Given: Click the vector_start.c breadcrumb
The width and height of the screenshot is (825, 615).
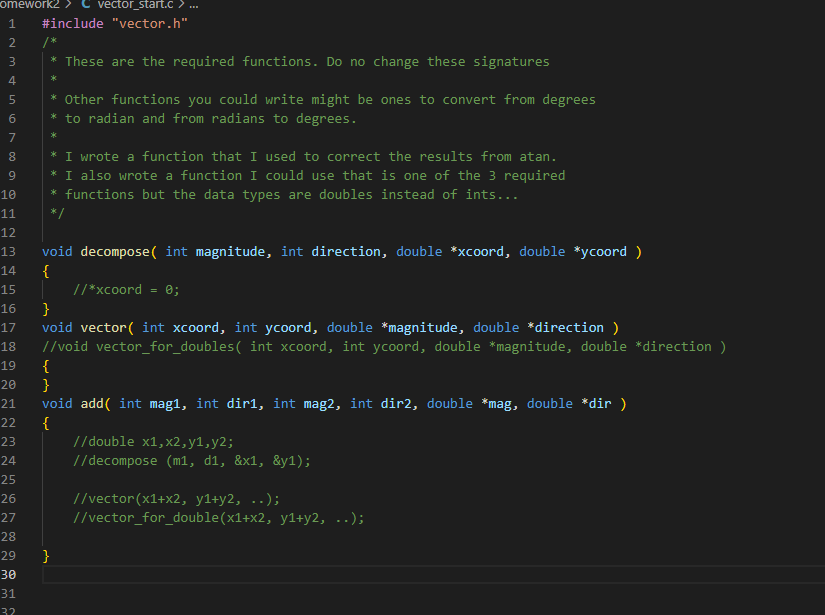Looking at the screenshot, I should pyautogui.click(x=135, y=4).
